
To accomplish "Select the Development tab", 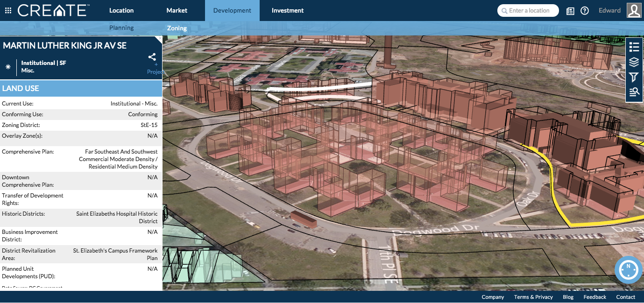I will (x=232, y=10).
